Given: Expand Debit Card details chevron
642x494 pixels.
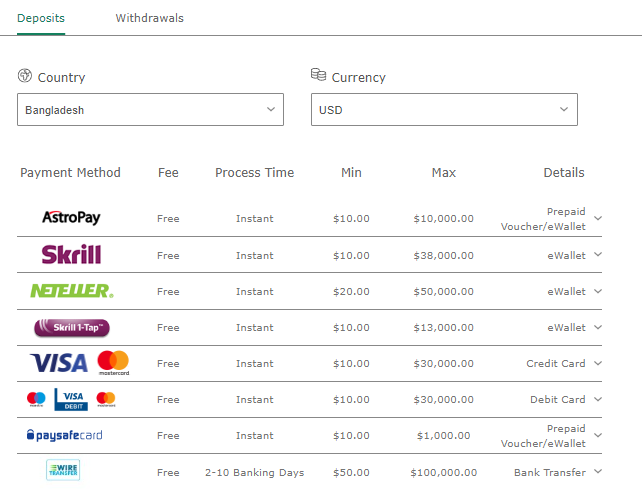Looking at the screenshot, I should pyautogui.click(x=598, y=399).
